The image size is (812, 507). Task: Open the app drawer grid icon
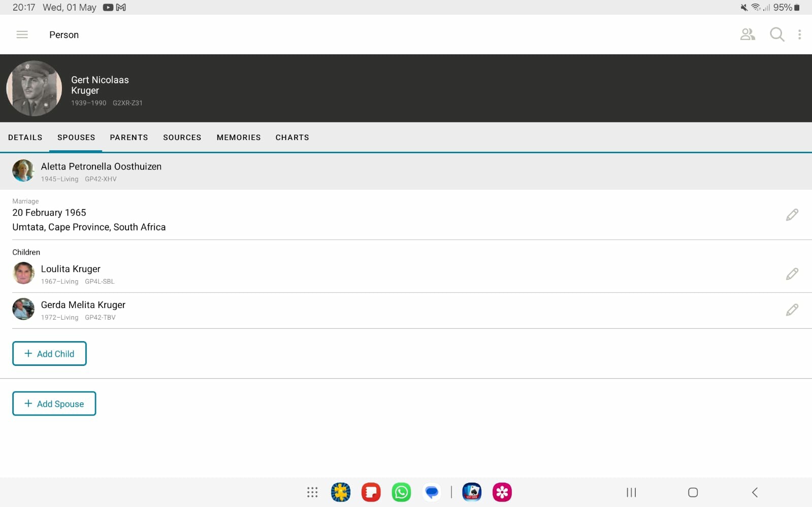312,492
